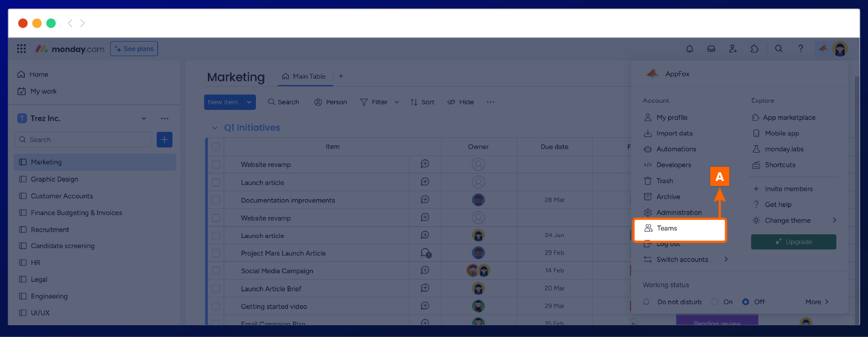
Task: Expand the Trez Inc. workspace dropdown
Action: pos(144,119)
